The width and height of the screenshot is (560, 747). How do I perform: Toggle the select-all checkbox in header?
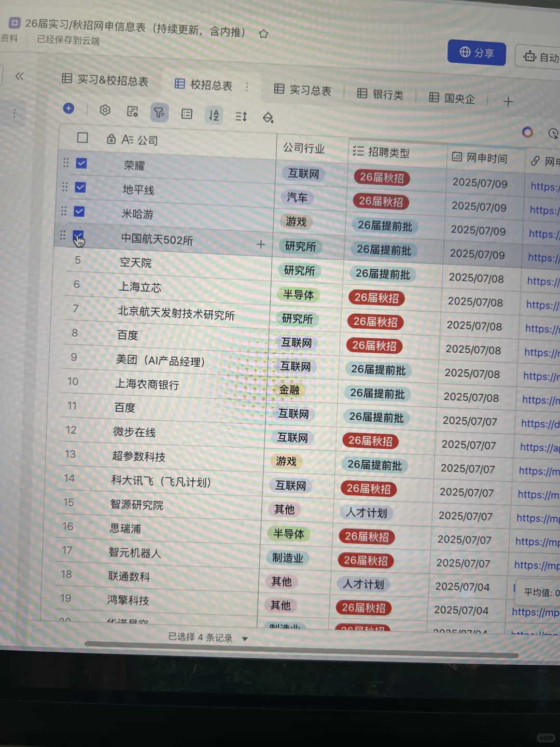click(x=82, y=137)
